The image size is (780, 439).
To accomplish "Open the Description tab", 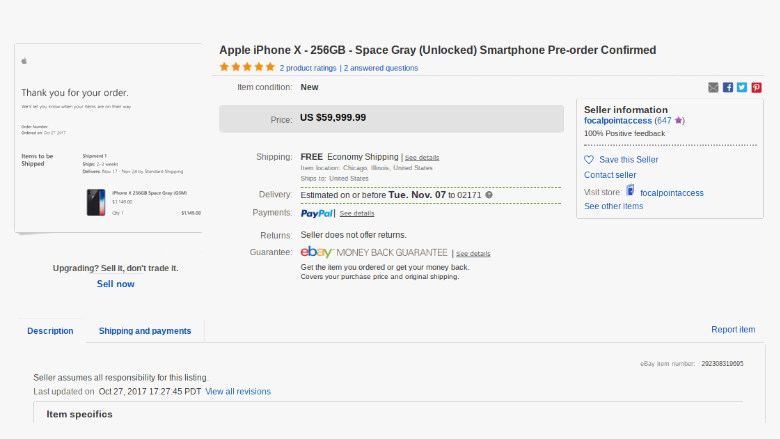I will (x=50, y=331).
